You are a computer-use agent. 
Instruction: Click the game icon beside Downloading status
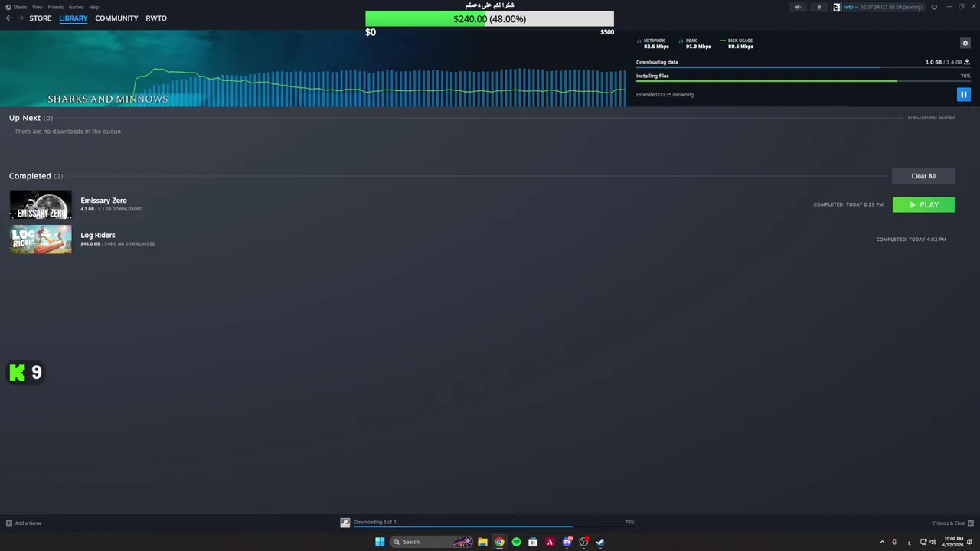(x=345, y=523)
